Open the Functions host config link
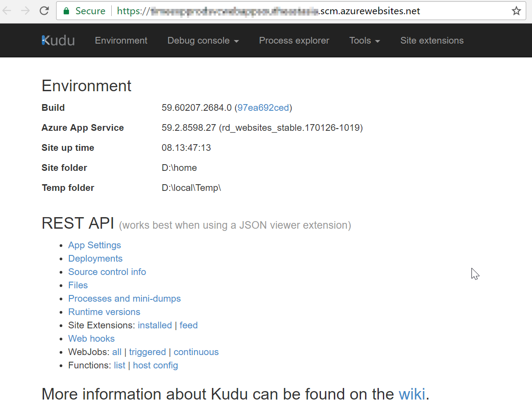 click(x=155, y=365)
